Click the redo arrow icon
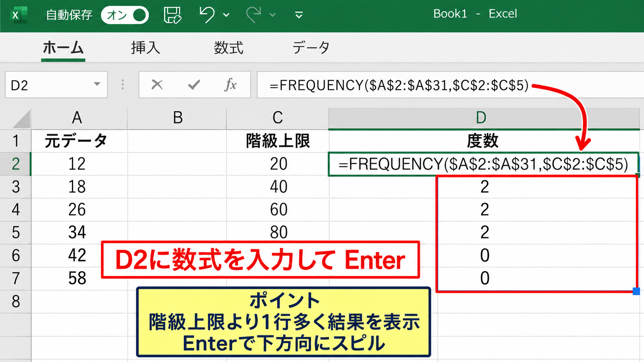Screen dimensions: 644x362 (253, 15)
